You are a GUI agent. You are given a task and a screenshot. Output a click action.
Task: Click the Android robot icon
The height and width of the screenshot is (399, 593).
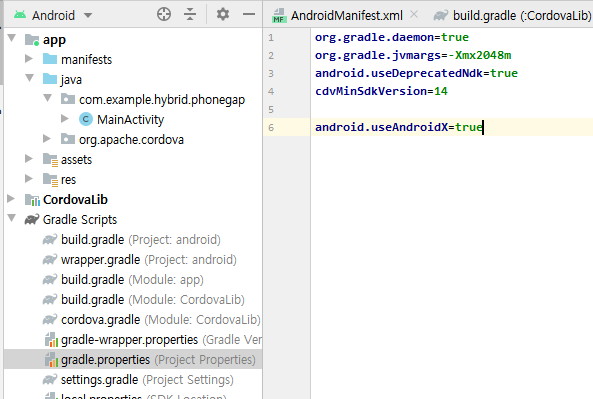[20, 15]
